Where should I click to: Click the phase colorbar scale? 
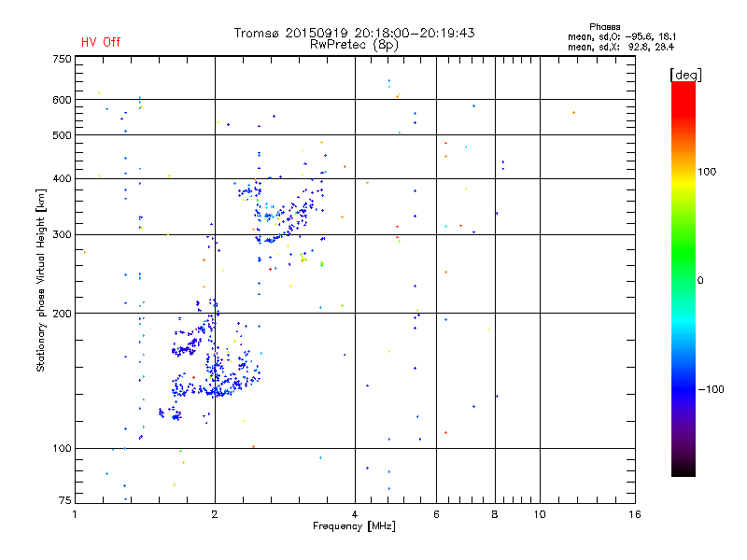point(684,278)
